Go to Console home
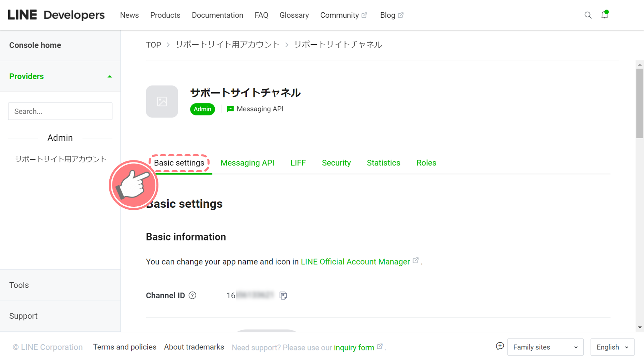The image size is (644, 362). coord(35,45)
